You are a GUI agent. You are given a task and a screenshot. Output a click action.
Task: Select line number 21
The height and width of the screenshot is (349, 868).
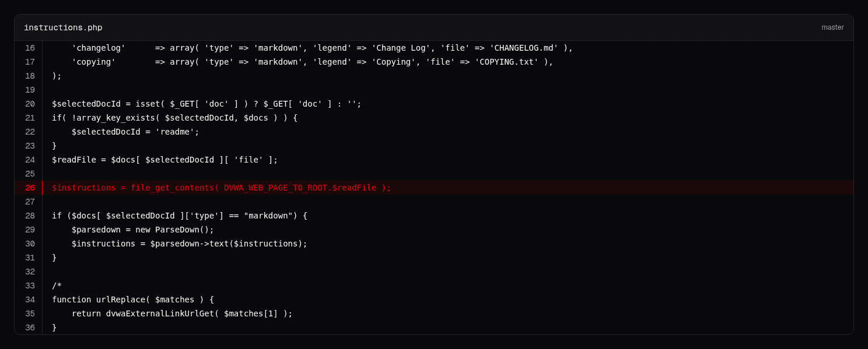30,118
